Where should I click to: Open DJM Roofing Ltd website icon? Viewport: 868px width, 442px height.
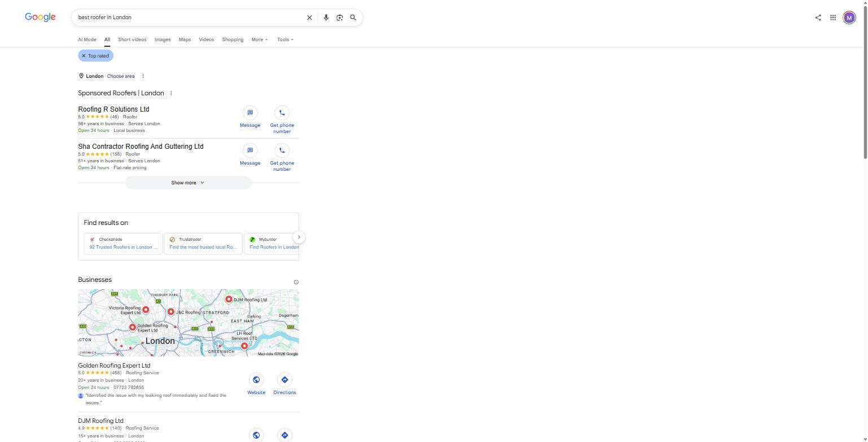click(256, 435)
